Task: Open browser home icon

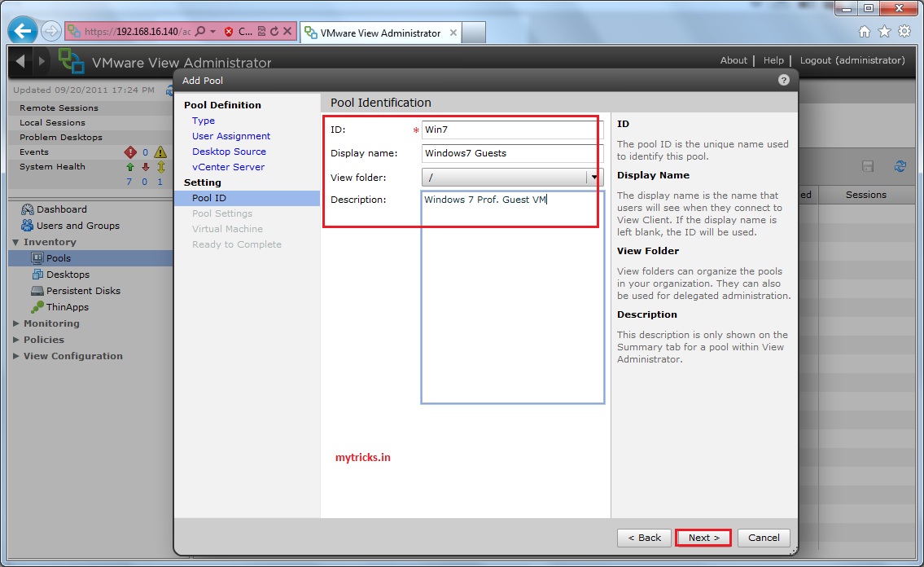Action: (864, 32)
